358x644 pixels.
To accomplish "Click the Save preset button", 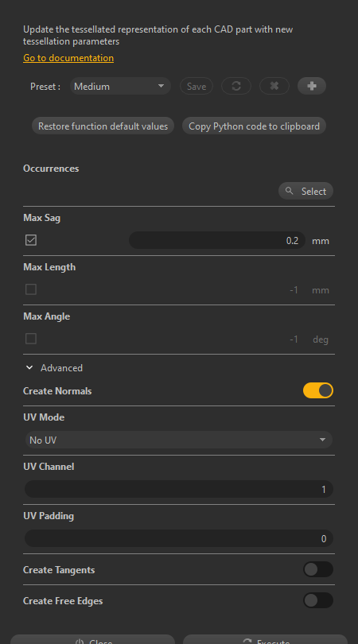I will coord(197,86).
